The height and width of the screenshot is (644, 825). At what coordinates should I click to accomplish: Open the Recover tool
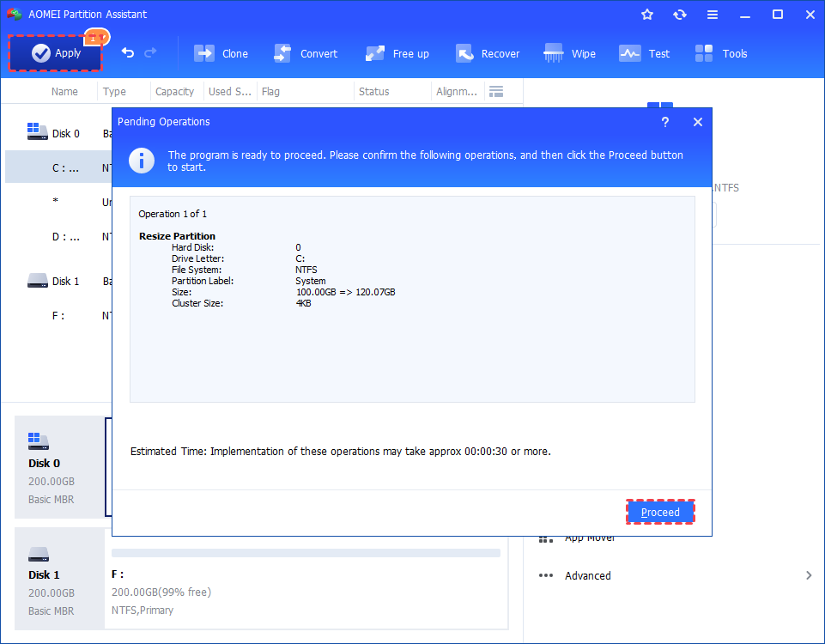[x=488, y=53]
